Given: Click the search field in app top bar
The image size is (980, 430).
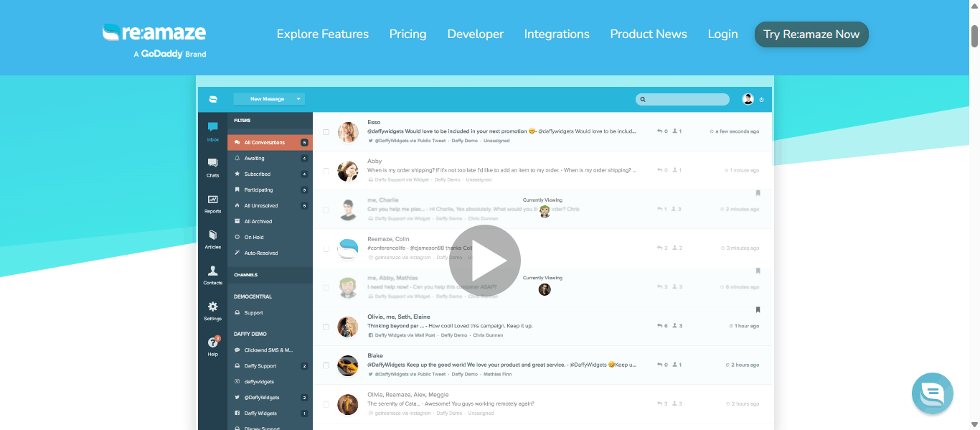Looking at the screenshot, I should pos(682,99).
